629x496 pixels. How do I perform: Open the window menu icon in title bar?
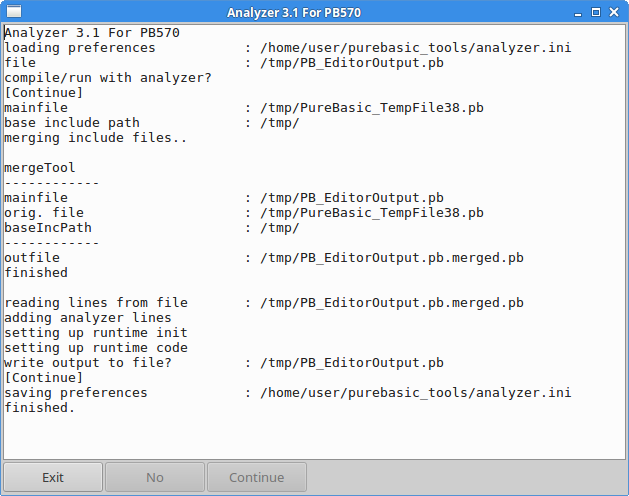click(11, 12)
